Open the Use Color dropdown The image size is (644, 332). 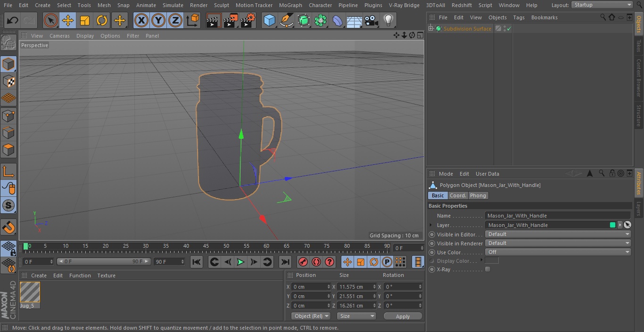tap(558, 252)
